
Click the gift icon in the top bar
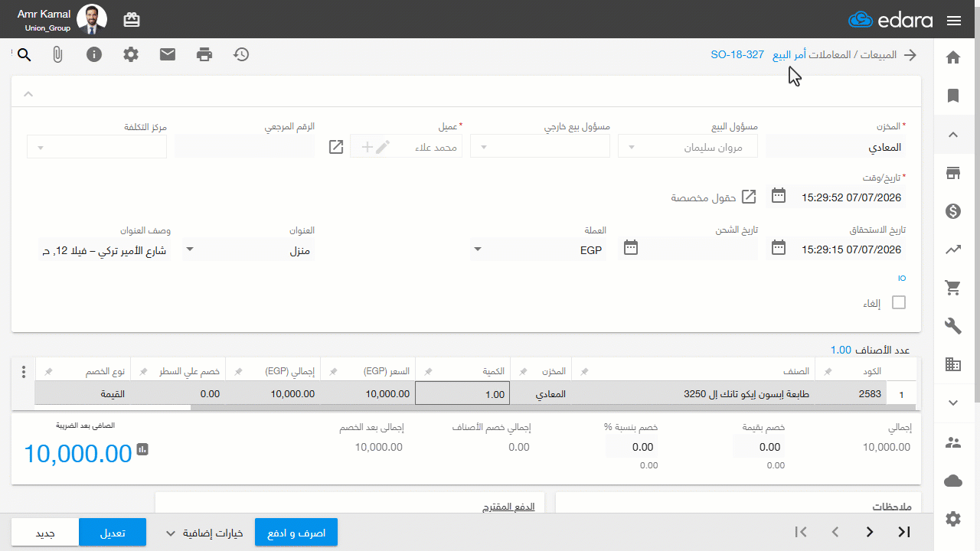coord(131,19)
